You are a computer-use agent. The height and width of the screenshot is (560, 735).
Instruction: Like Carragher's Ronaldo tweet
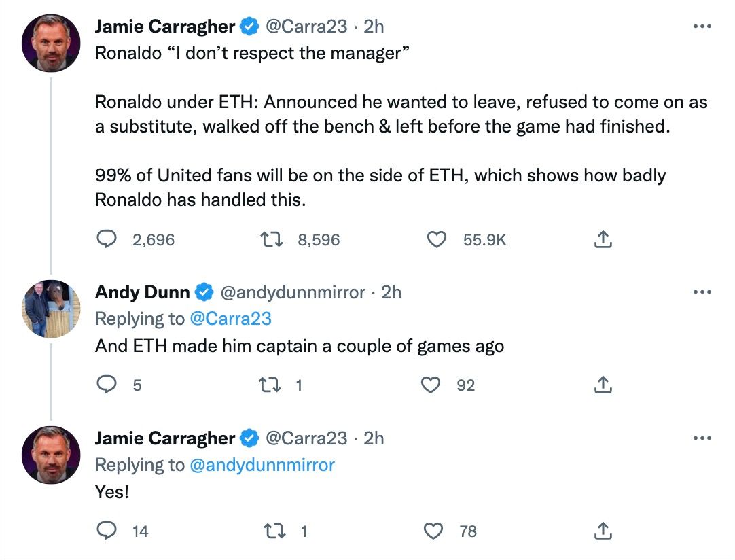point(437,239)
